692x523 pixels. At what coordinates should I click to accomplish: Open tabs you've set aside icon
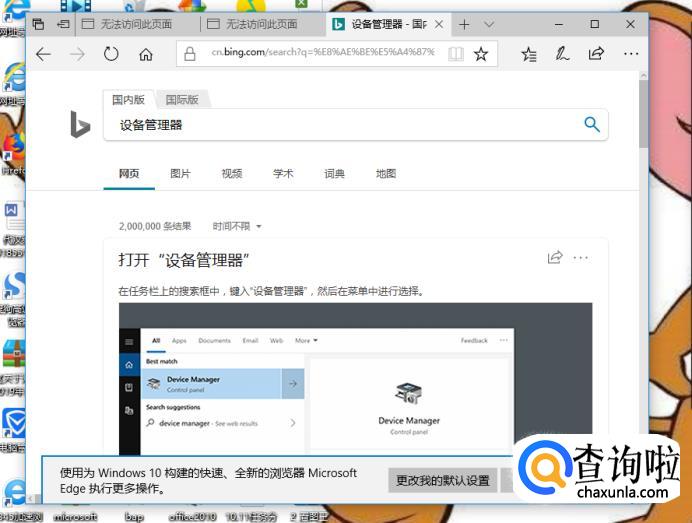point(38,24)
